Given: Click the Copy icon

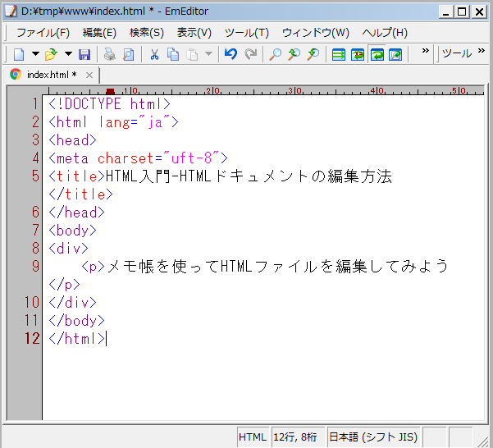Looking at the screenshot, I should coord(172,54).
